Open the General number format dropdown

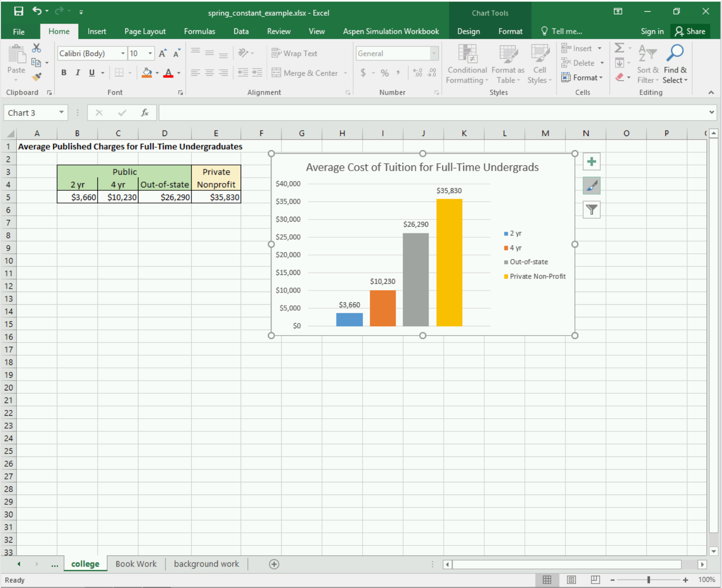[434, 53]
